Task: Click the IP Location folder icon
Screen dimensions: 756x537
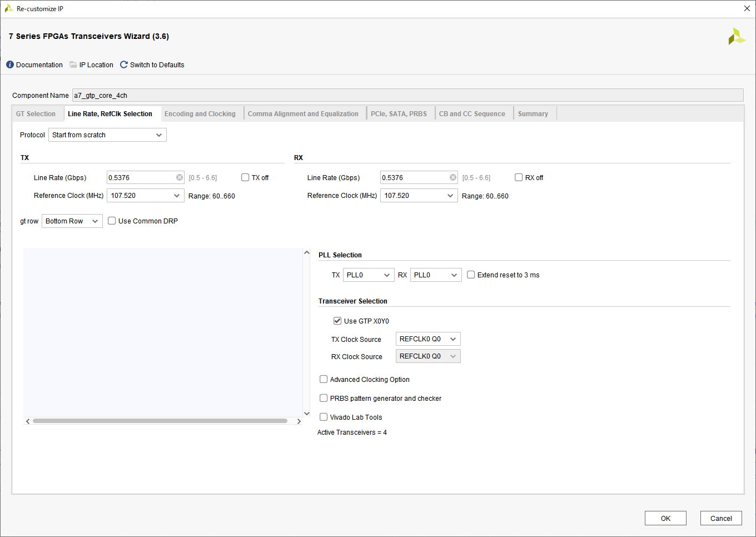Action: point(73,65)
